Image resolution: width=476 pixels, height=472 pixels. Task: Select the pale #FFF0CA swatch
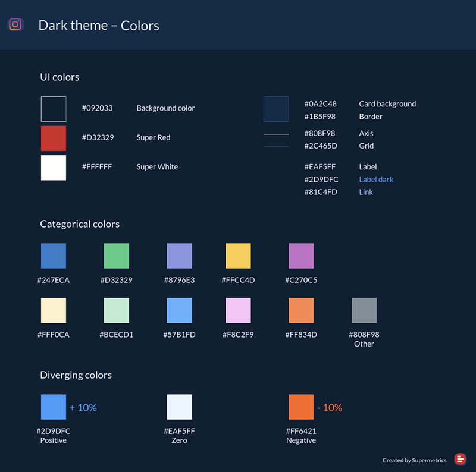[54, 310]
